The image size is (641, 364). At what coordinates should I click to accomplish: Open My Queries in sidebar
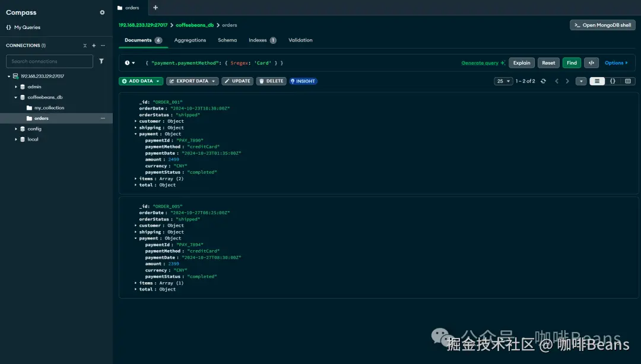coord(23,27)
